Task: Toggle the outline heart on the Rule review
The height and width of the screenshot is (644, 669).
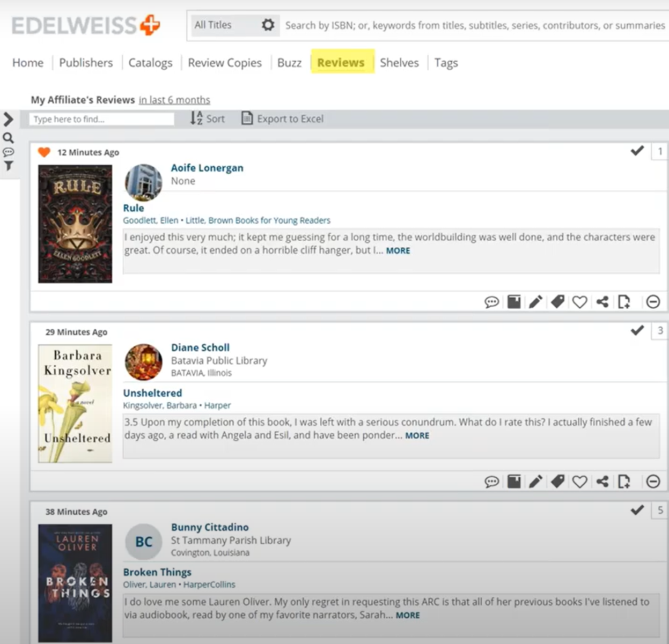Action: tap(579, 302)
